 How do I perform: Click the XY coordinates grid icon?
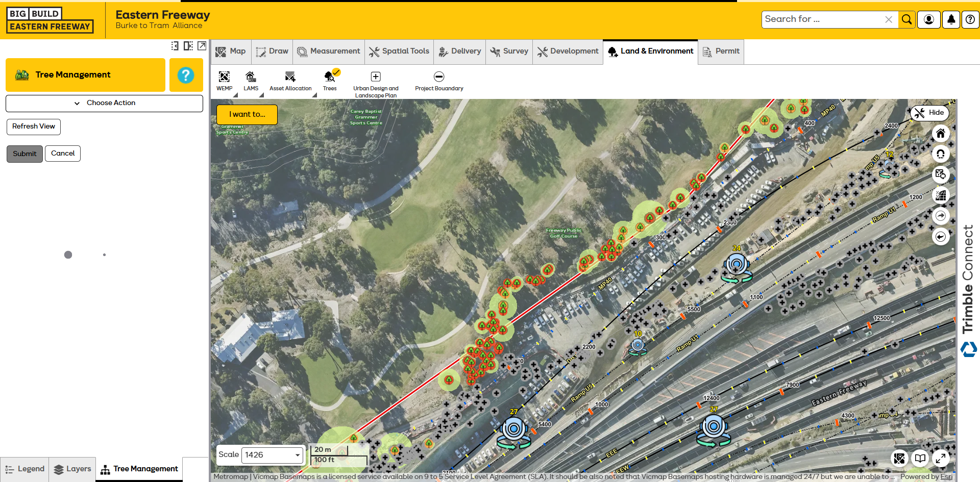(x=941, y=195)
